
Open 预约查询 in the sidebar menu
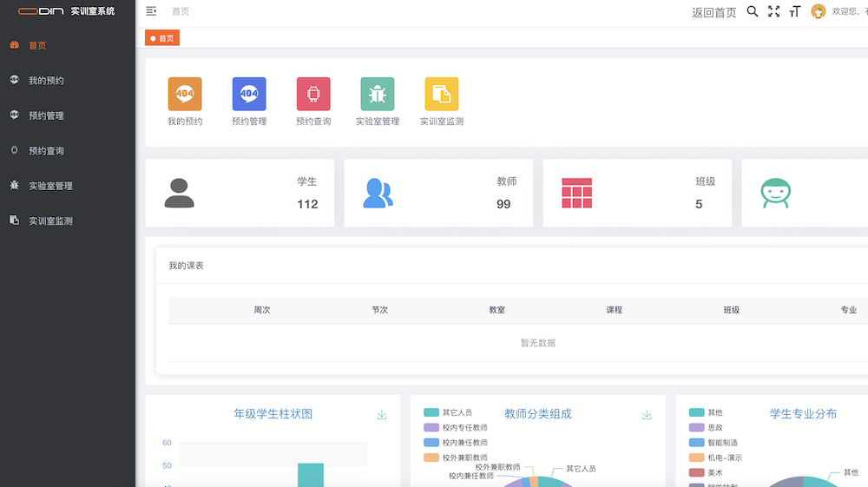tap(68, 150)
